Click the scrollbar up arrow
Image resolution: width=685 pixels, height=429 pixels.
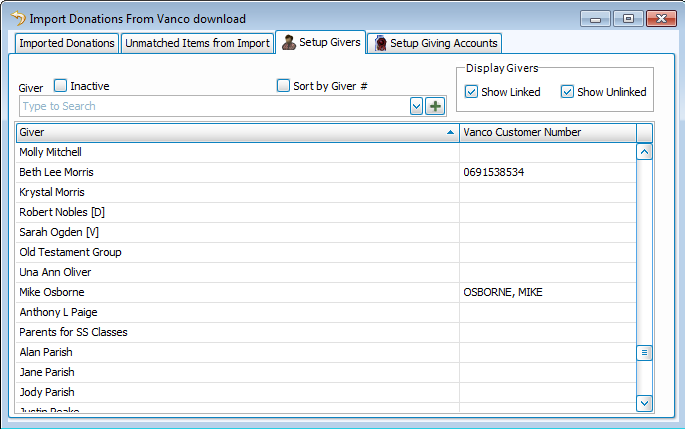coord(644,152)
